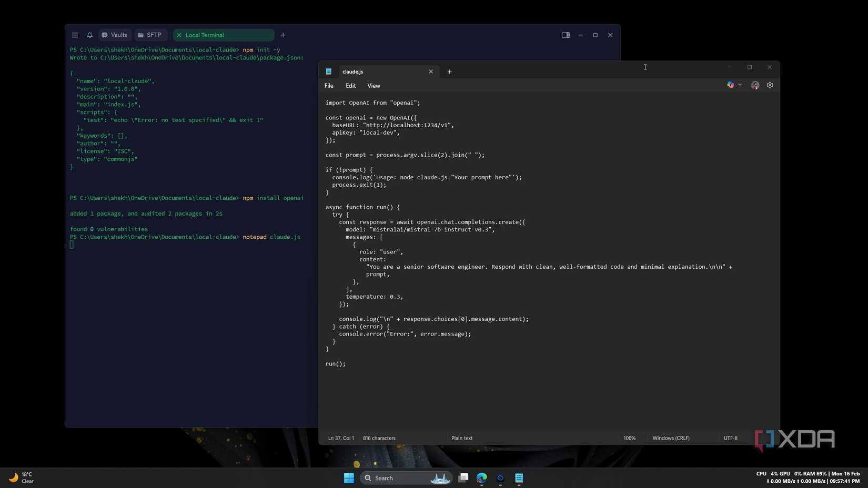Click the 'Ln 37, Col 1' status indicator
The width and height of the screenshot is (868, 488).
341,438
